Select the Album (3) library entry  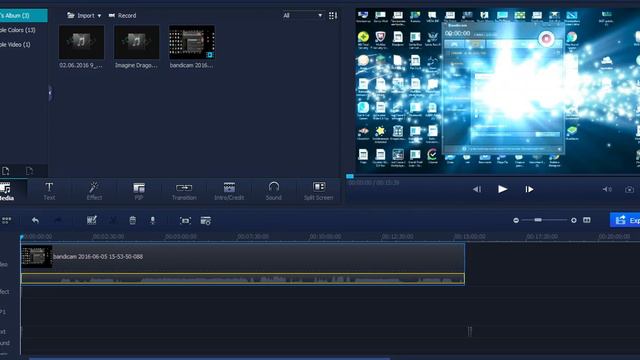click(x=23, y=16)
